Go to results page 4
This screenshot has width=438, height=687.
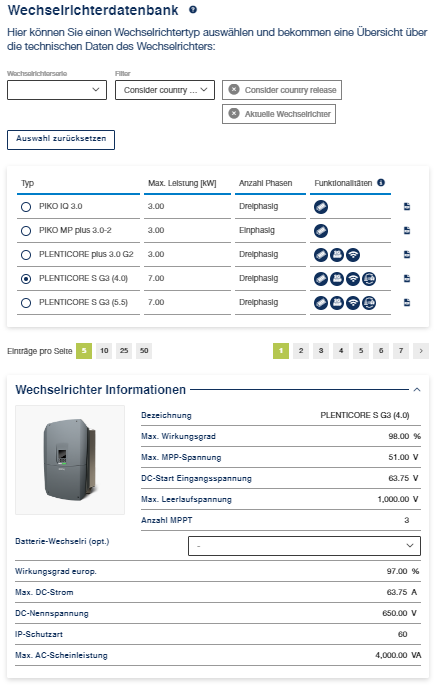(341, 351)
